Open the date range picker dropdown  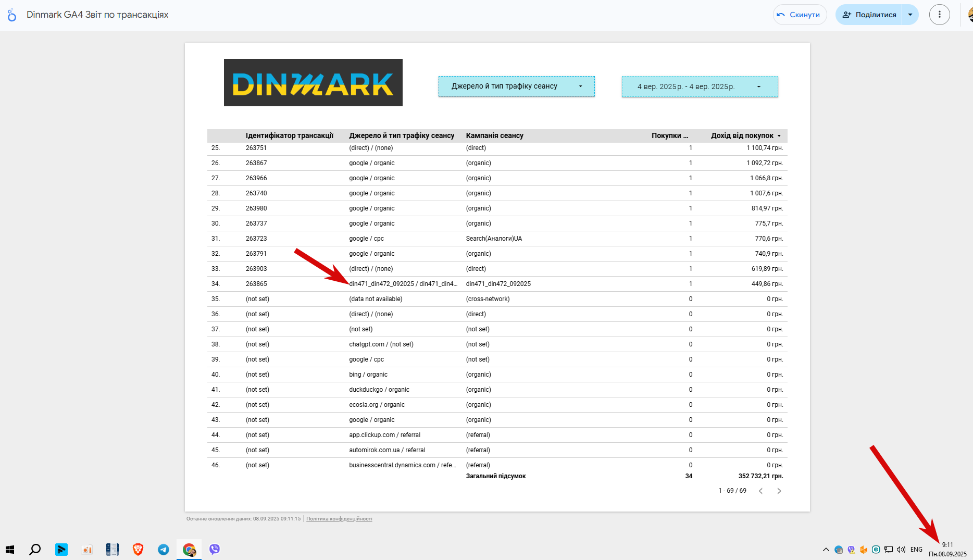pos(700,86)
